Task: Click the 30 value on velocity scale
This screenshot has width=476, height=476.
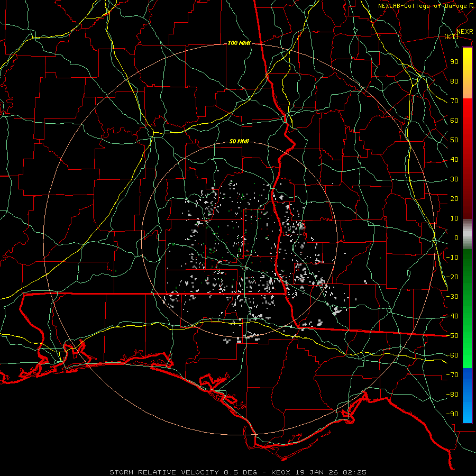Action: (454, 179)
